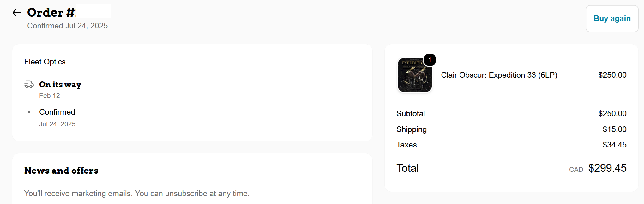
Task: Click the Buy again button
Action: click(612, 19)
